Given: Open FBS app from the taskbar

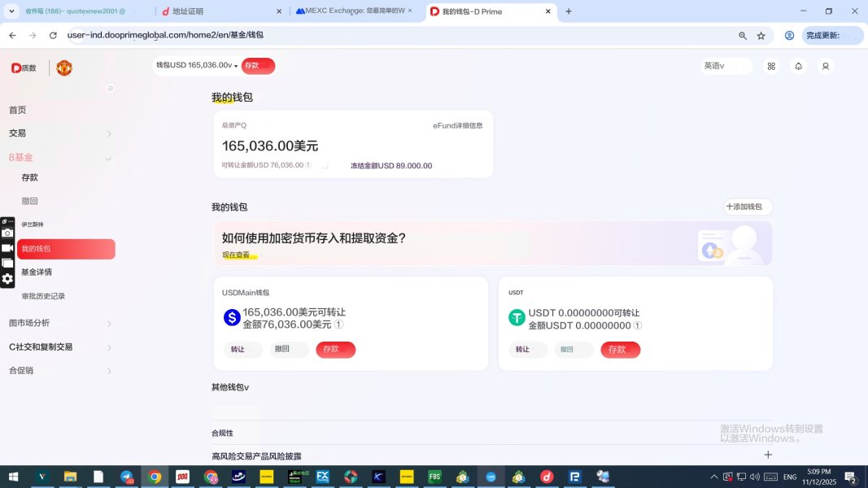Looking at the screenshot, I should point(435,477).
